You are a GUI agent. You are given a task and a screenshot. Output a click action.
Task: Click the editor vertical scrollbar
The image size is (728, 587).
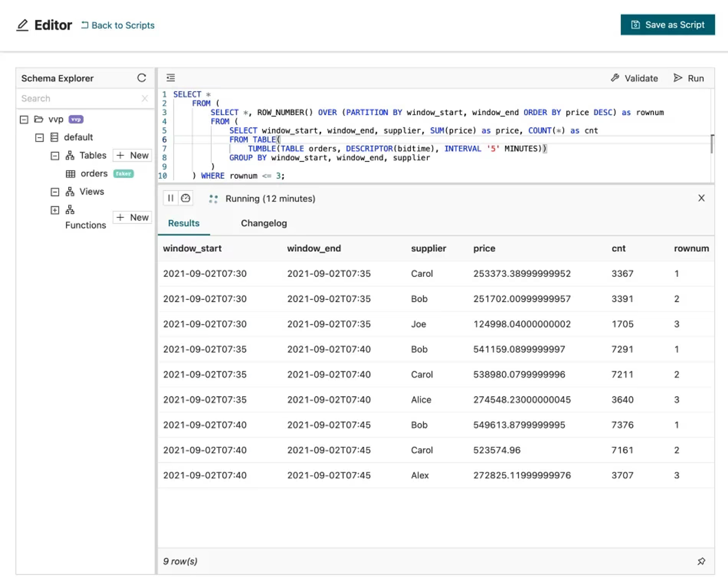(x=712, y=144)
